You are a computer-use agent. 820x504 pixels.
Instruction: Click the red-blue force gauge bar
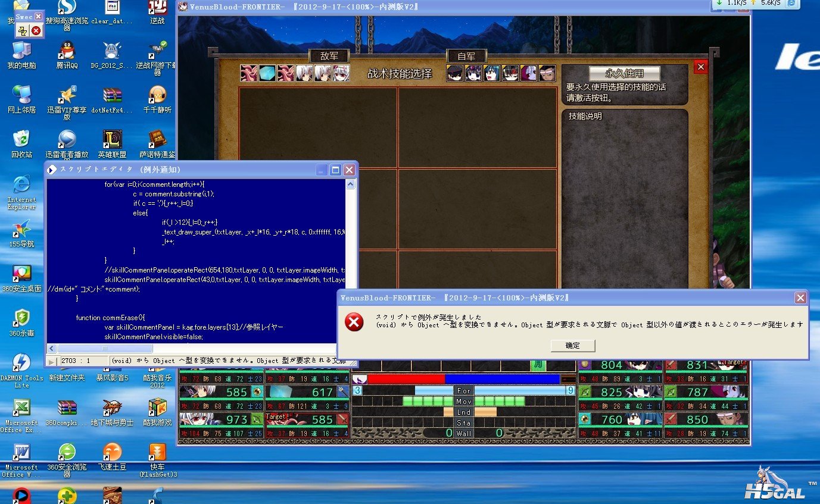pos(463,379)
